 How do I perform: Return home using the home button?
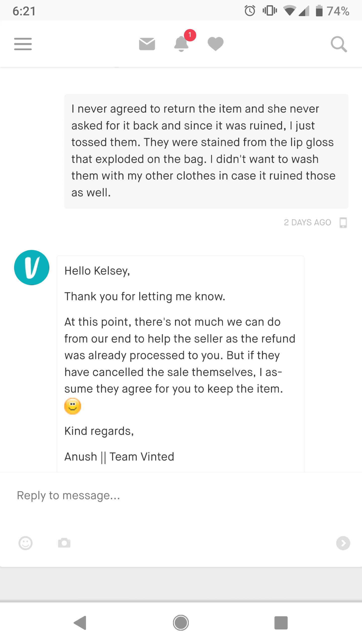181,623
